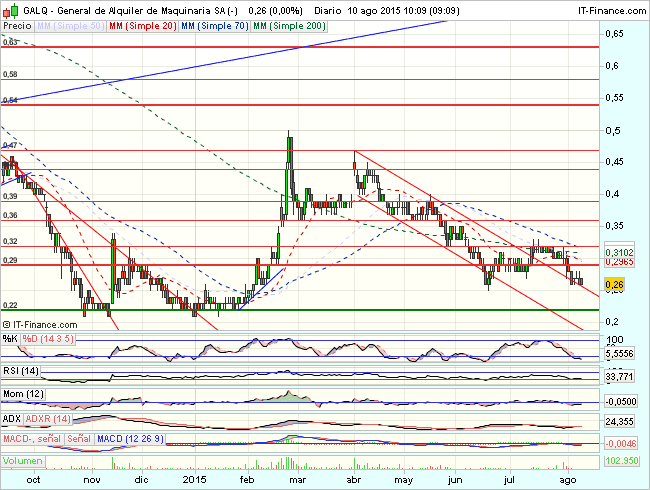Click the feb label on time axis

[247, 480]
